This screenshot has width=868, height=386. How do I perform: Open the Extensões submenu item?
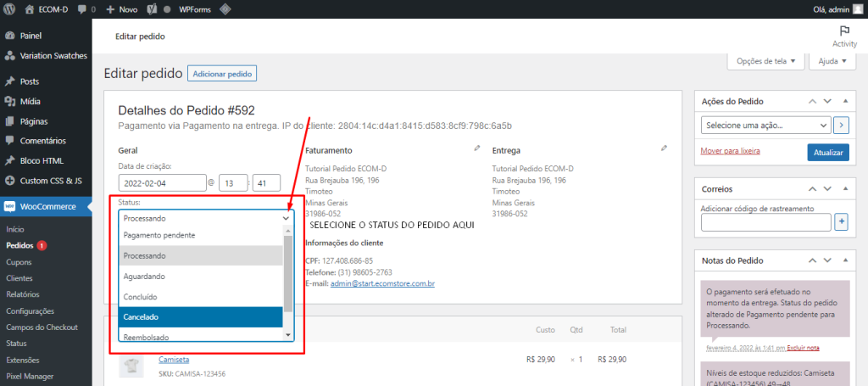pyautogui.click(x=22, y=360)
